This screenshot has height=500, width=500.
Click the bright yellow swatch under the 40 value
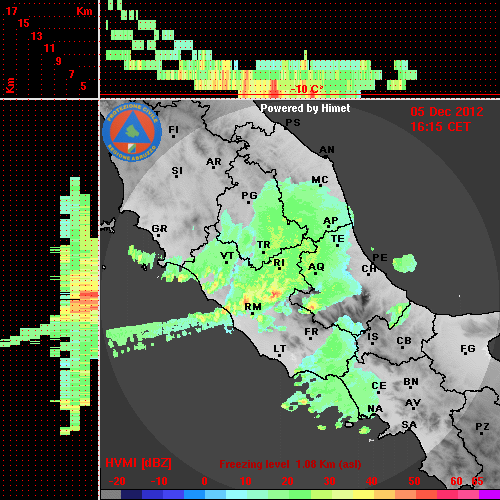[363, 495]
